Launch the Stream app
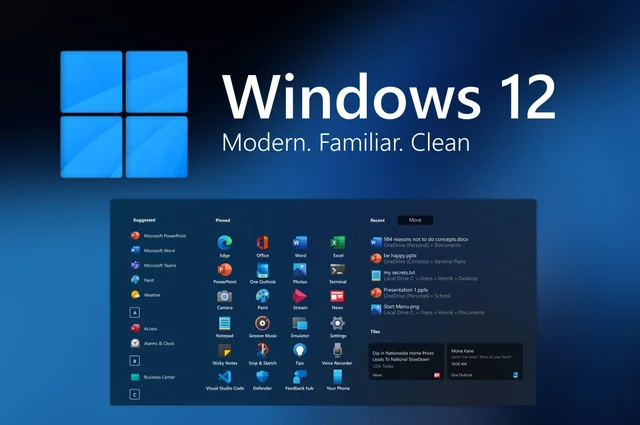This screenshot has width=640, height=425. (300, 300)
